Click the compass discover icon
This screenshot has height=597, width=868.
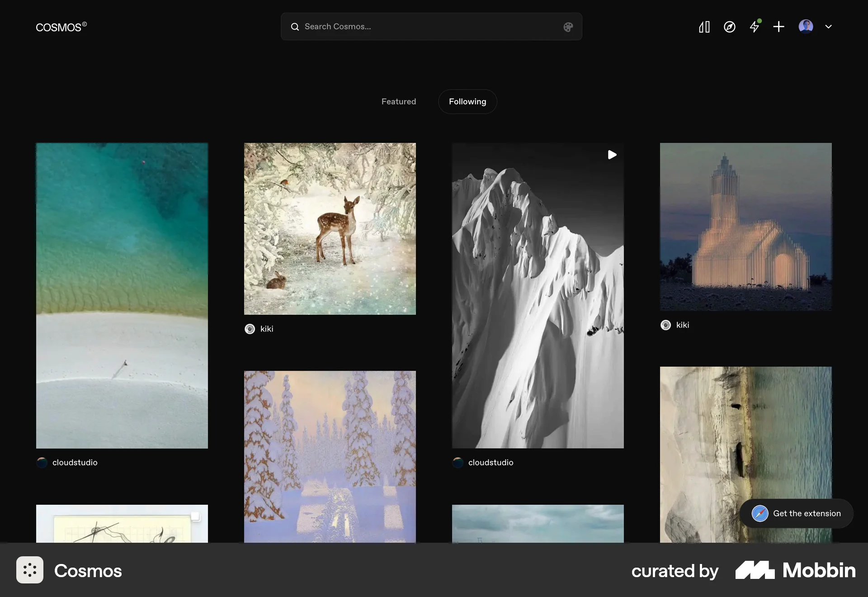click(729, 27)
